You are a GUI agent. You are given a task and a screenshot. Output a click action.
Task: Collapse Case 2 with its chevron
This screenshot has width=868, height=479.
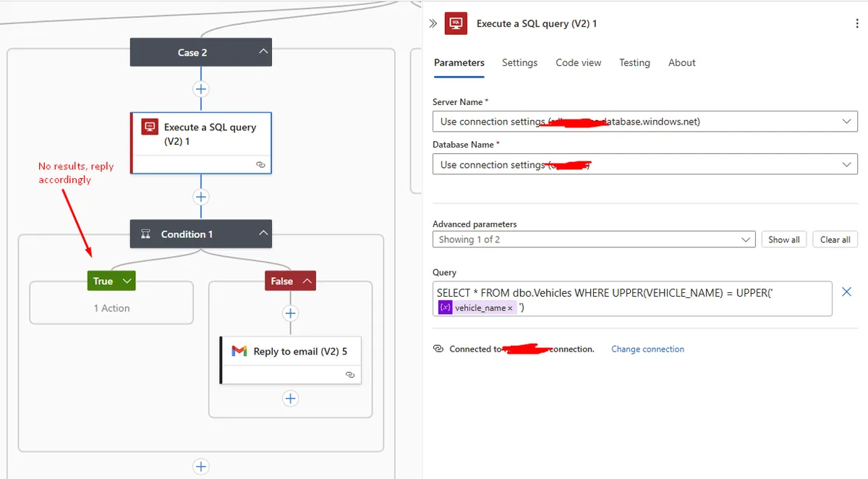pyautogui.click(x=263, y=52)
